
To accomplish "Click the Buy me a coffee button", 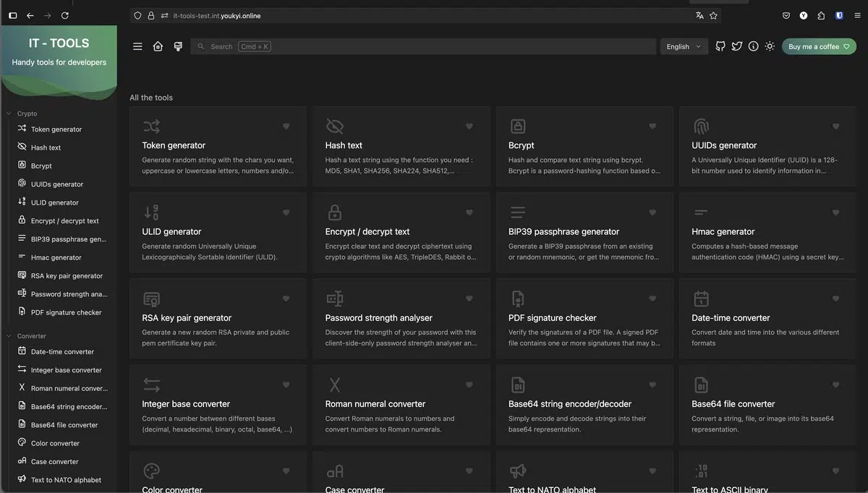I will pyautogui.click(x=819, y=46).
